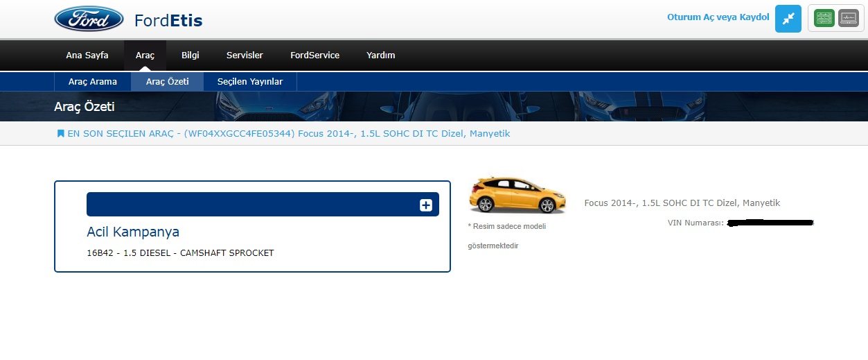Click the green server status icon

point(824,19)
